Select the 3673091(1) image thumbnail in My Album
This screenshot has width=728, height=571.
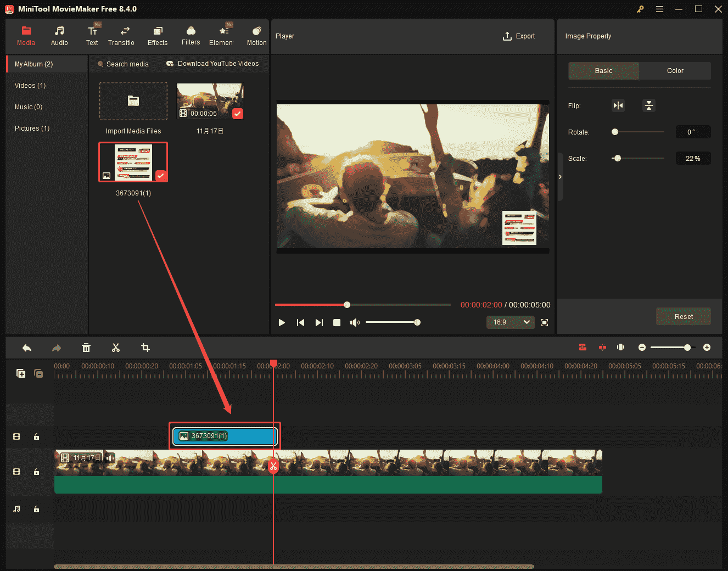[133, 162]
